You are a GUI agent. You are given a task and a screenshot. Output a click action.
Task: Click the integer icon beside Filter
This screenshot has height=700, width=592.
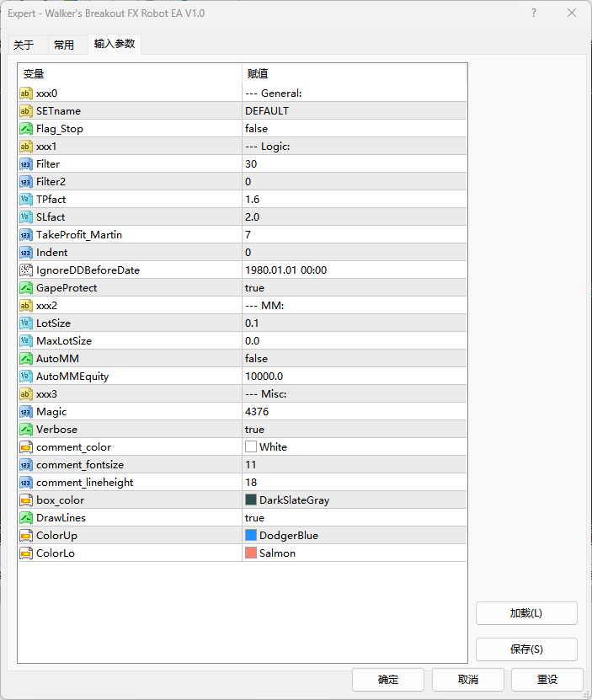point(25,164)
